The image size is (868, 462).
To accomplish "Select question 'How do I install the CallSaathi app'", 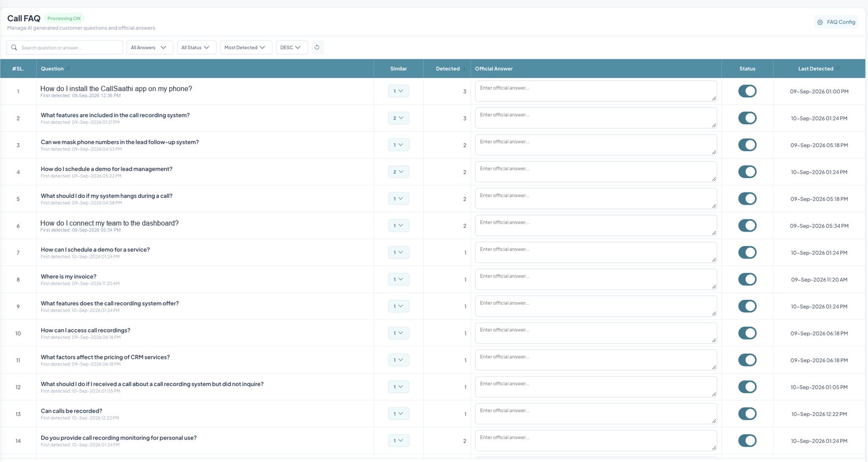I will [x=116, y=88].
